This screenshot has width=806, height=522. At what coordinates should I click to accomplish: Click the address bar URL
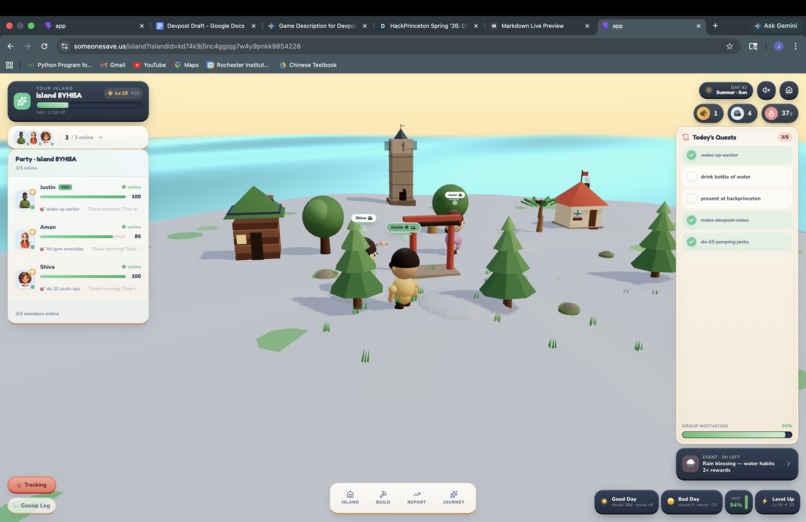pyautogui.click(x=187, y=46)
